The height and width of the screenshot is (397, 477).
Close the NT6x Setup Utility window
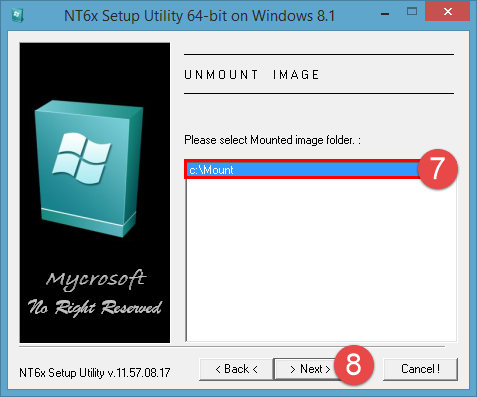(448, 12)
